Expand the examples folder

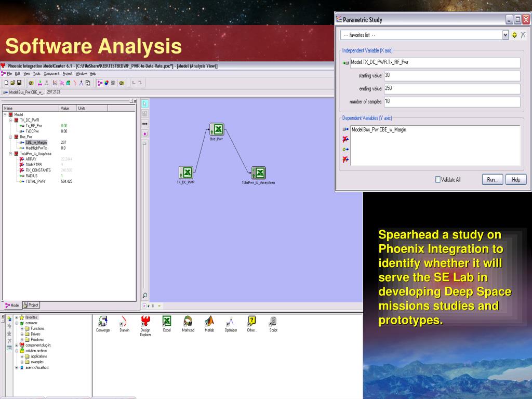pos(22,362)
